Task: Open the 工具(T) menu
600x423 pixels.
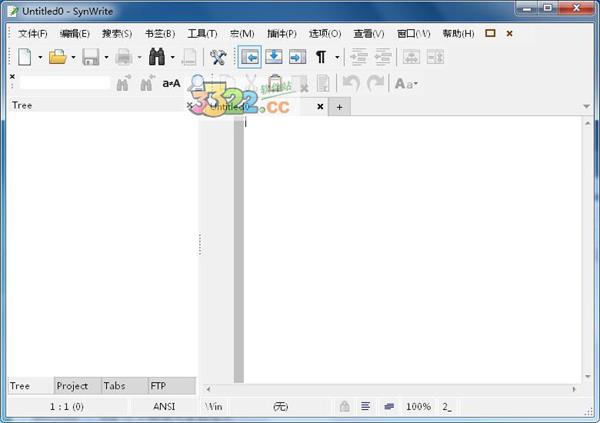Action: click(202, 34)
